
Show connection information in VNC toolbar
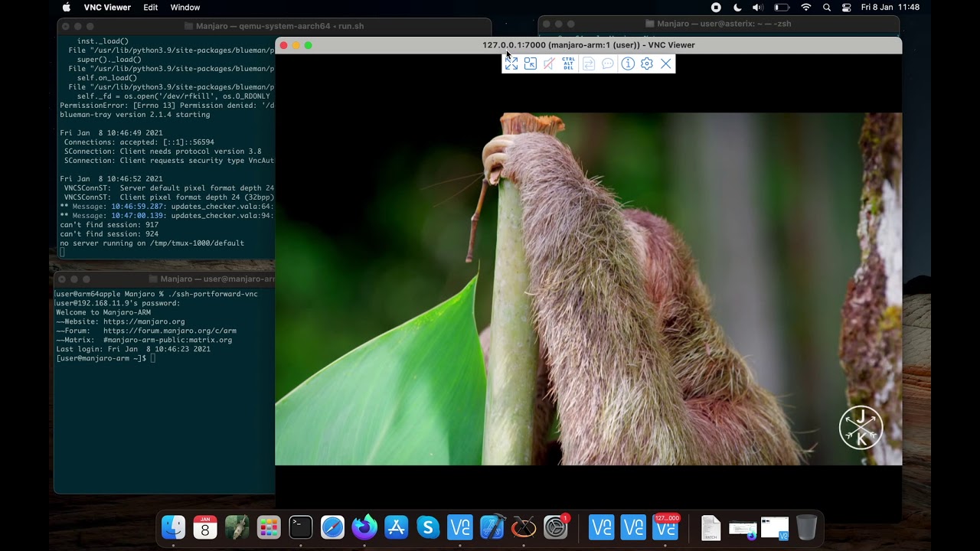coord(628,64)
